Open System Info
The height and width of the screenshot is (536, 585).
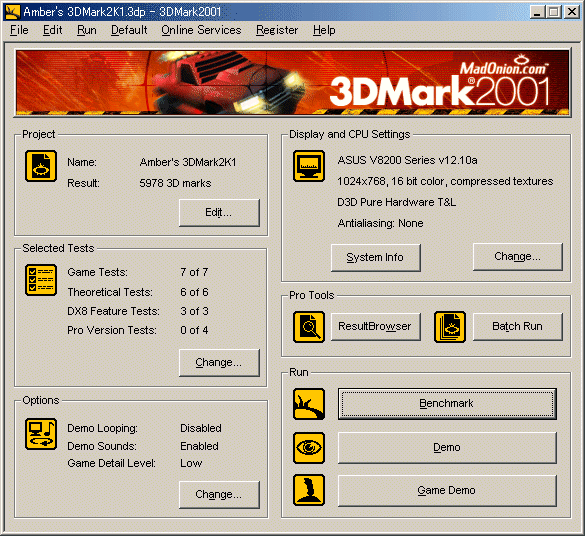click(376, 257)
